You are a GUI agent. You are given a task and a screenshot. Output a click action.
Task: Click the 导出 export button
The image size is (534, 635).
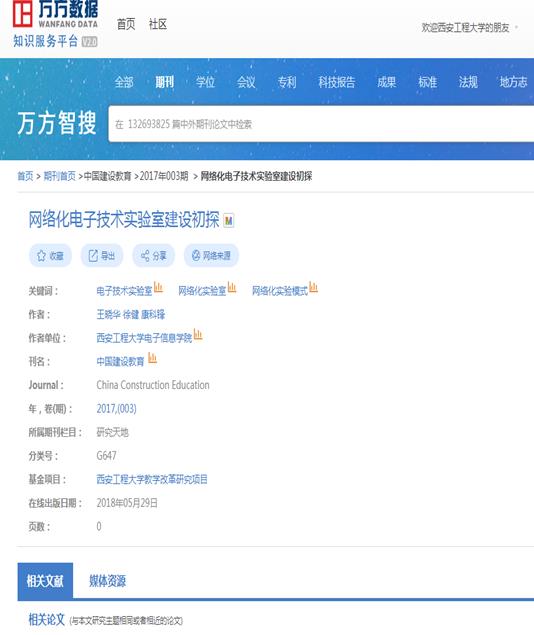[x=102, y=256]
